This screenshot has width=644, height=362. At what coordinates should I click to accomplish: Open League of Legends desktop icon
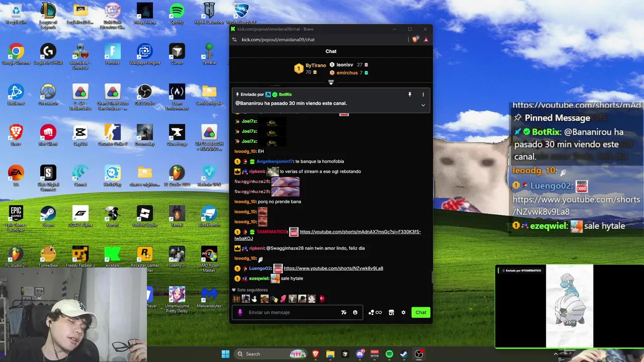tap(48, 15)
